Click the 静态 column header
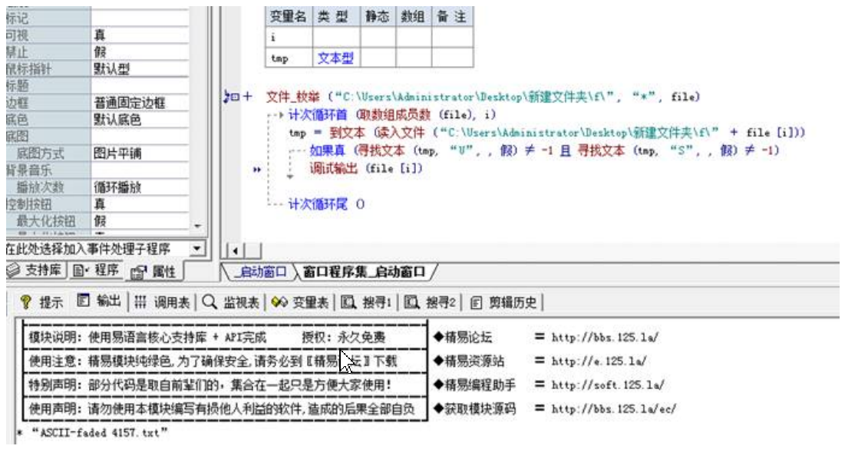868x459 pixels. coord(378,17)
